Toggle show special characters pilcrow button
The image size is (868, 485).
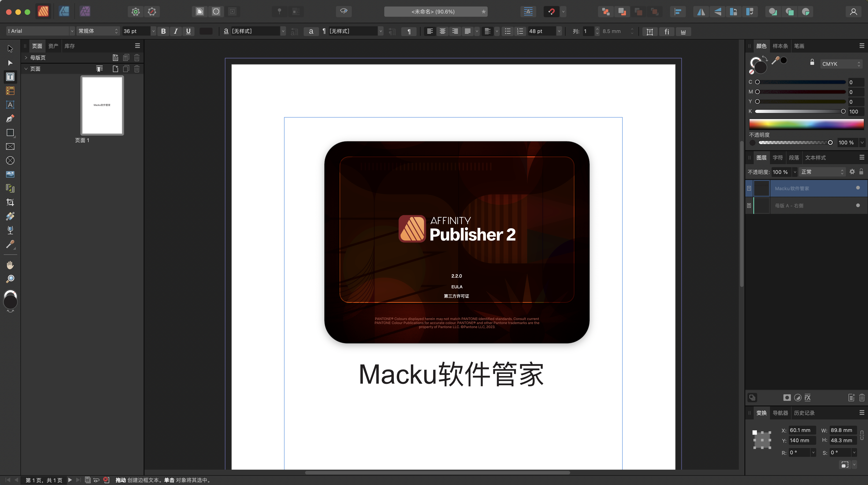click(x=409, y=32)
